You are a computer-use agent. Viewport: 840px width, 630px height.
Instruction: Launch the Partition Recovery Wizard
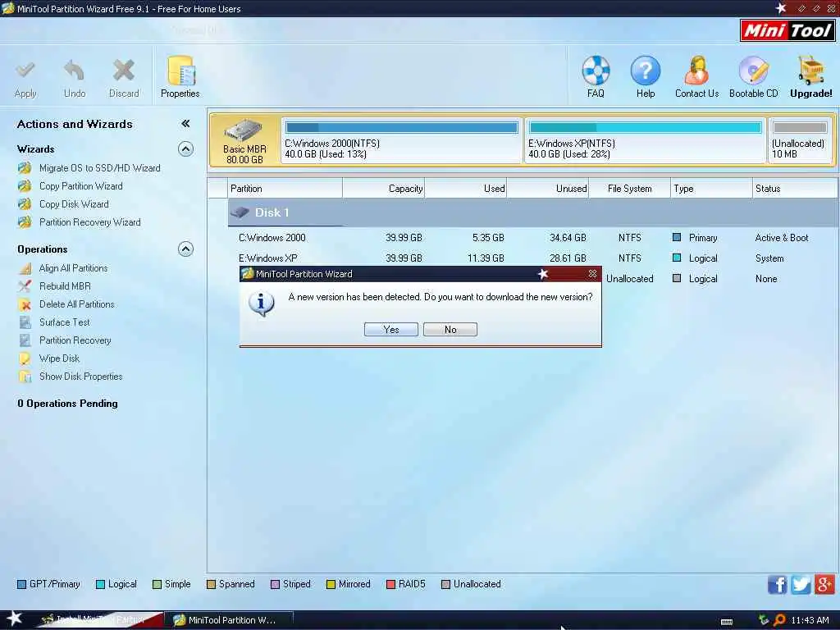[90, 222]
